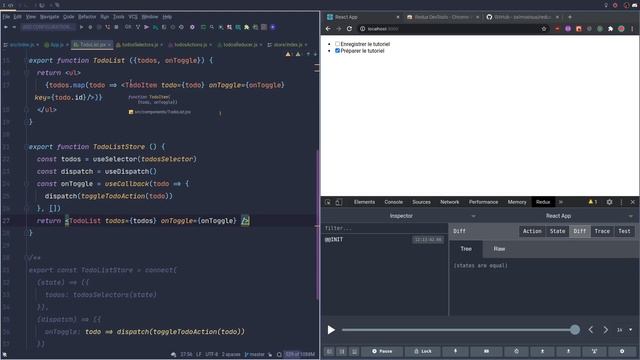Screen dimensions: 640x360
Task: Select the Tree sub-tab in Redux Diff
Action: pyautogui.click(x=466, y=249)
